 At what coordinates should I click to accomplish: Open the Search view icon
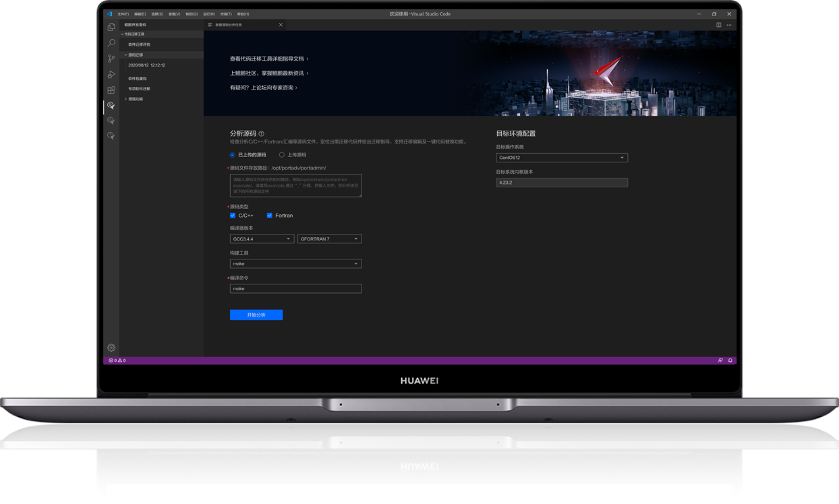(x=111, y=42)
